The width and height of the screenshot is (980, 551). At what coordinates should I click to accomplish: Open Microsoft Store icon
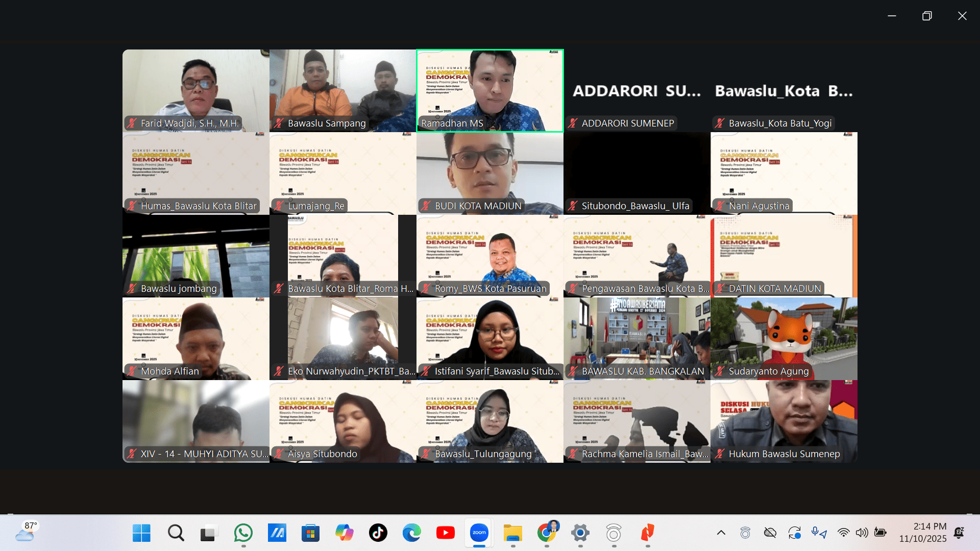click(x=310, y=533)
